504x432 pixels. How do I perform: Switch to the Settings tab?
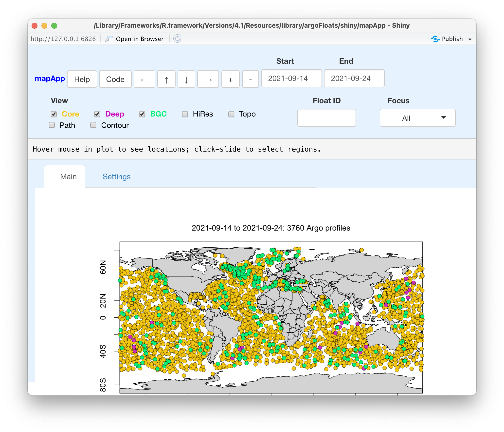pos(116,177)
